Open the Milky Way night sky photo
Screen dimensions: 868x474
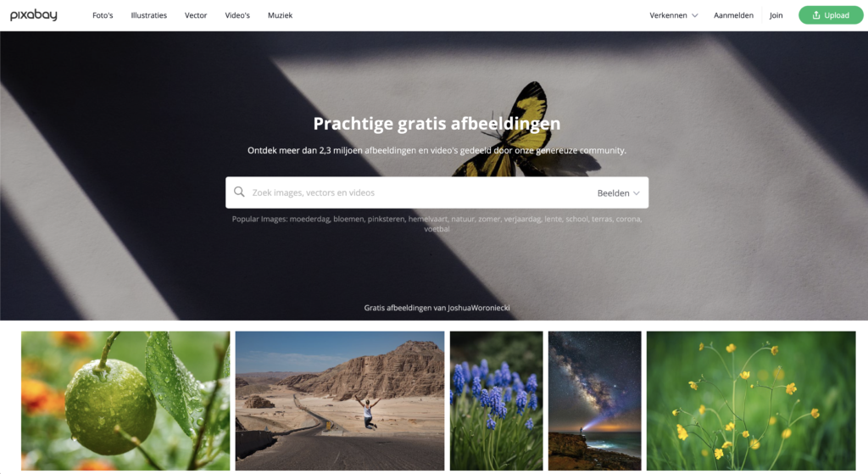tap(594, 401)
